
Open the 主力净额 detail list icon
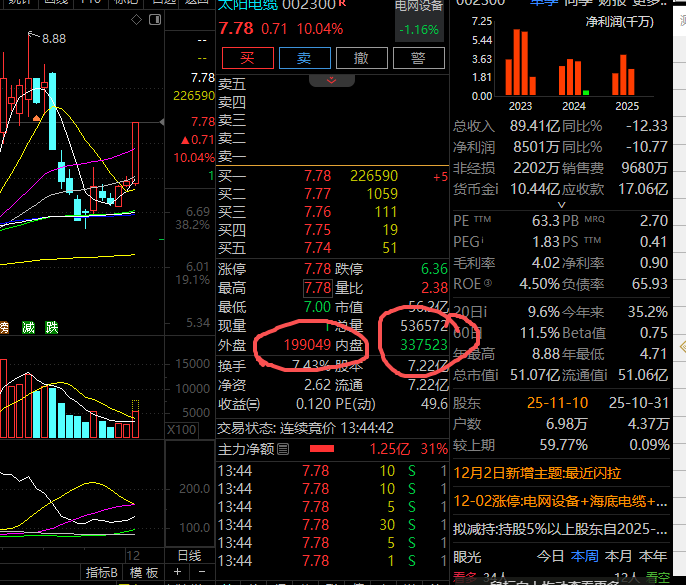pos(283,449)
